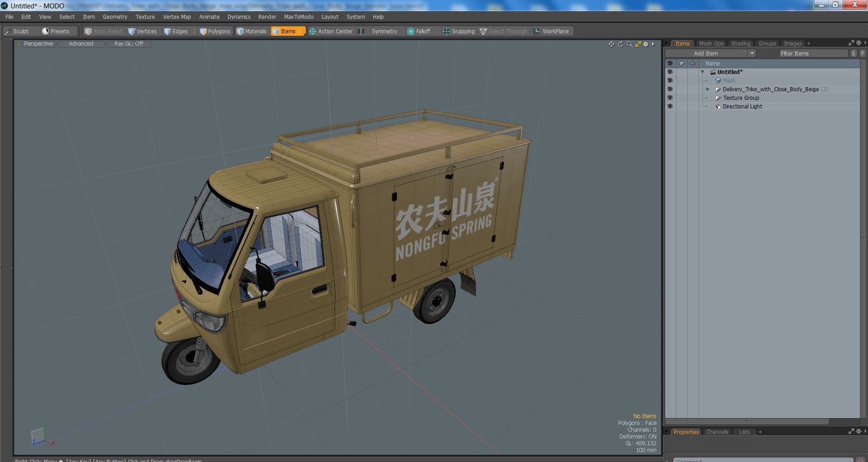
Task: Open the Ray GL: Off dropdown
Action: [x=129, y=44]
